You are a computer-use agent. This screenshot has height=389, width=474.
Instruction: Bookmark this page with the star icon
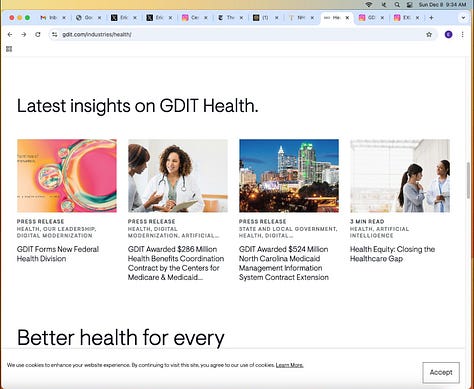pyautogui.click(x=429, y=35)
